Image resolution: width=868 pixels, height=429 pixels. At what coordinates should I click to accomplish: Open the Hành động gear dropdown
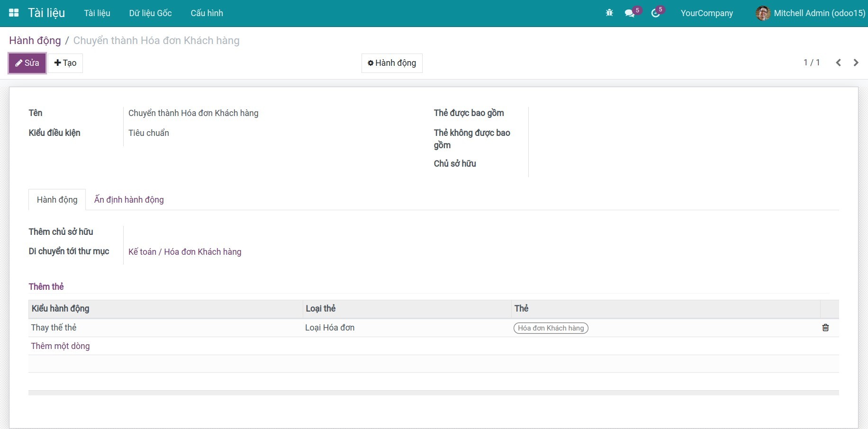(x=392, y=63)
